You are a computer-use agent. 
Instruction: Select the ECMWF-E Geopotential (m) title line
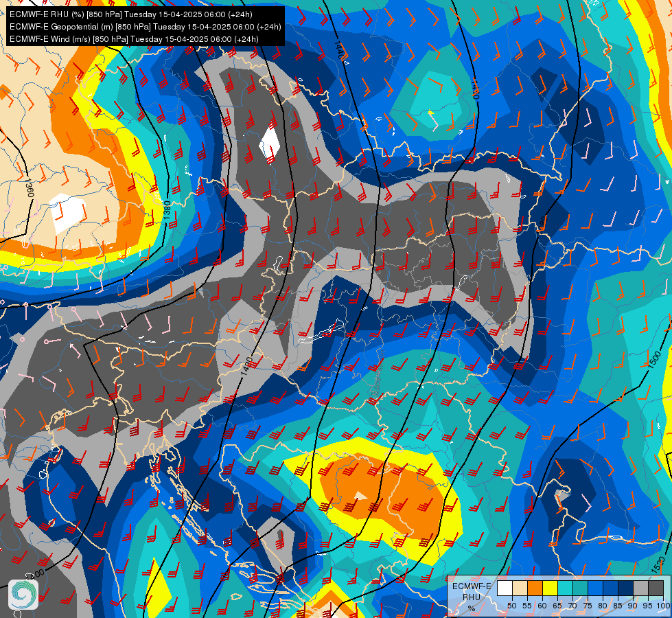(146, 27)
